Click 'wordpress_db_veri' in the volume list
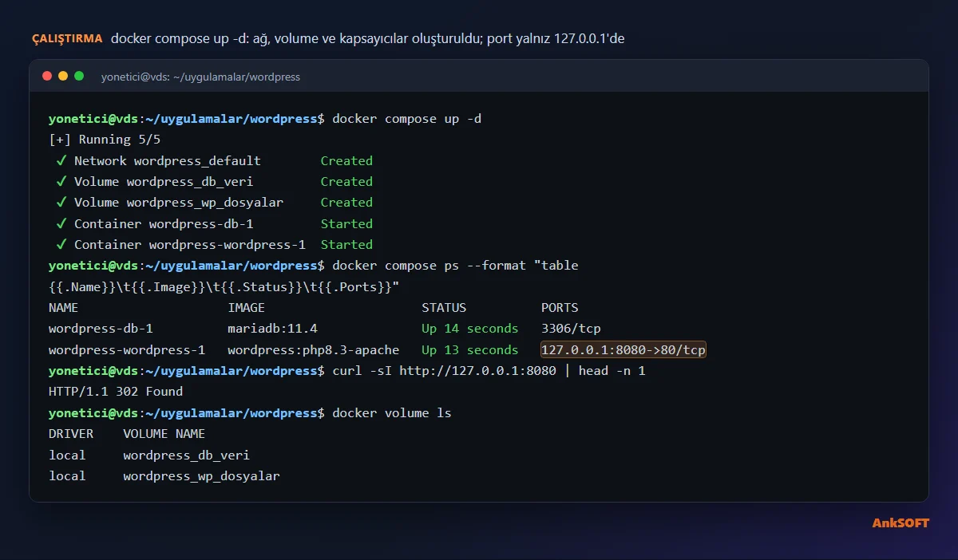The height and width of the screenshot is (560, 958). point(186,455)
